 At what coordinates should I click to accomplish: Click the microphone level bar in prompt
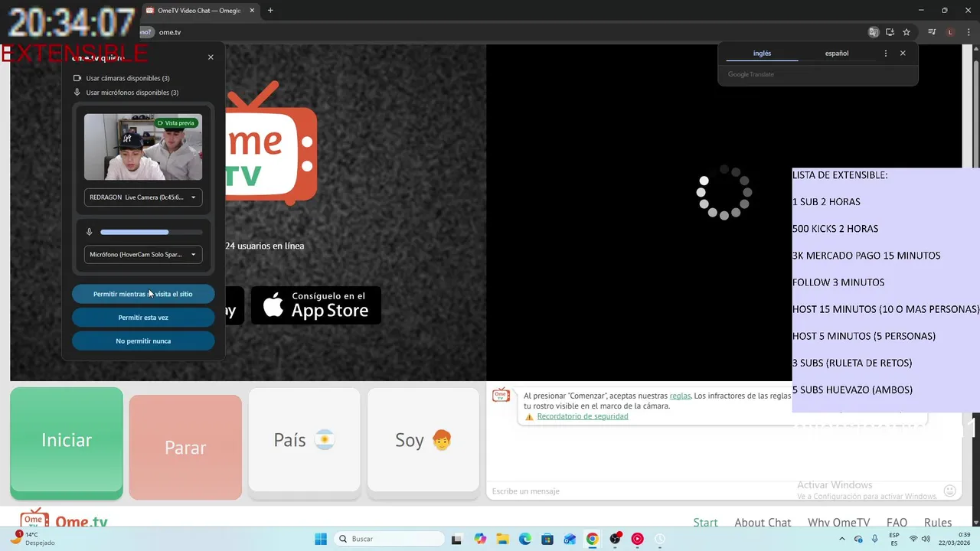pyautogui.click(x=152, y=232)
